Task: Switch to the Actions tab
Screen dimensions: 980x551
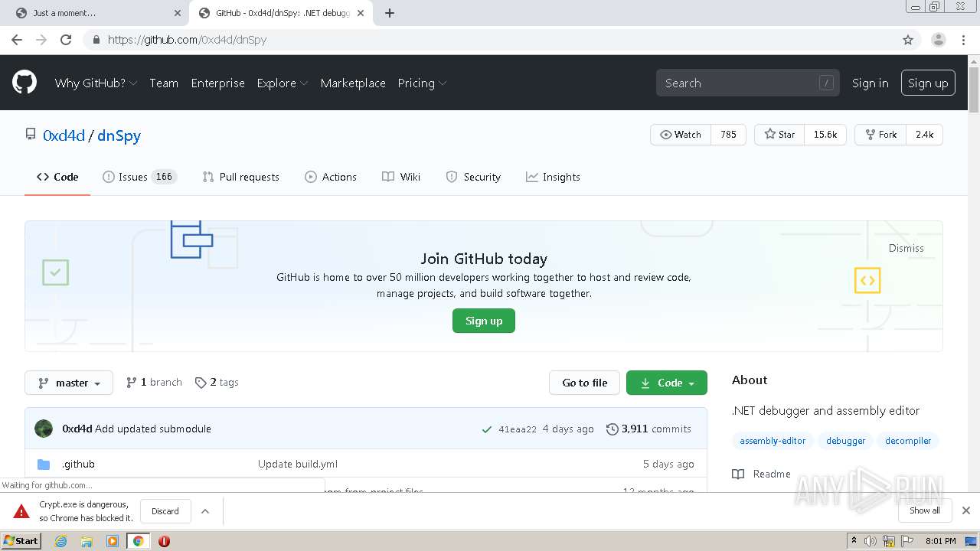Action: tap(331, 177)
